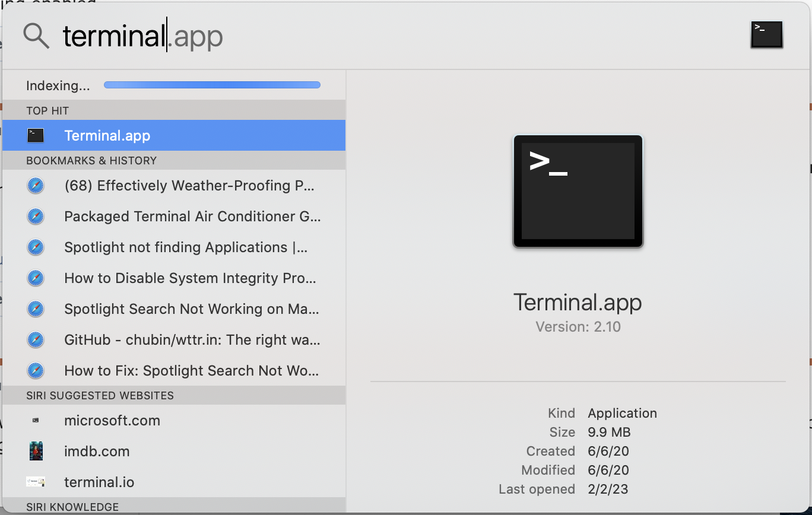The image size is (812, 515).
Task: Click the 'Indexing...' status label
Action: [x=58, y=86]
